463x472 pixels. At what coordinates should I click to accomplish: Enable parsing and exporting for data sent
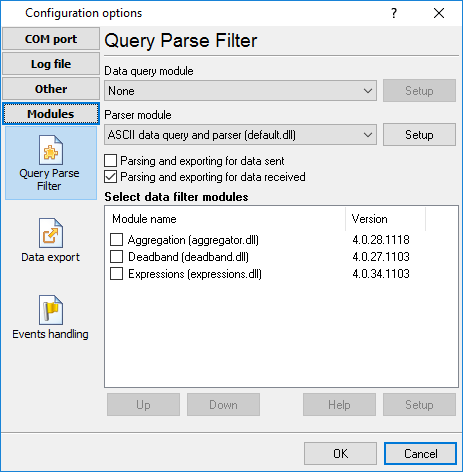pos(110,161)
